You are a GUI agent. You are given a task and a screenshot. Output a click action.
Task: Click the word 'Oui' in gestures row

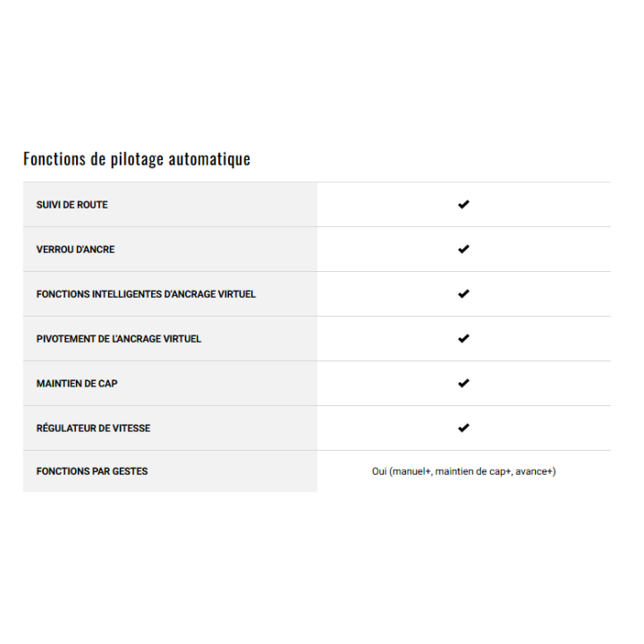(x=379, y=471)
